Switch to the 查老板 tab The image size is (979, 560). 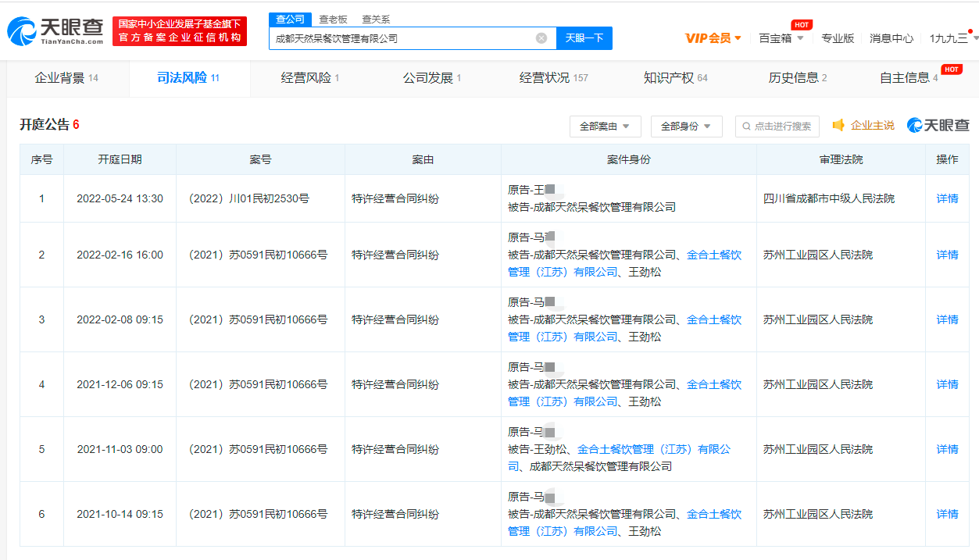pos(331,18)
